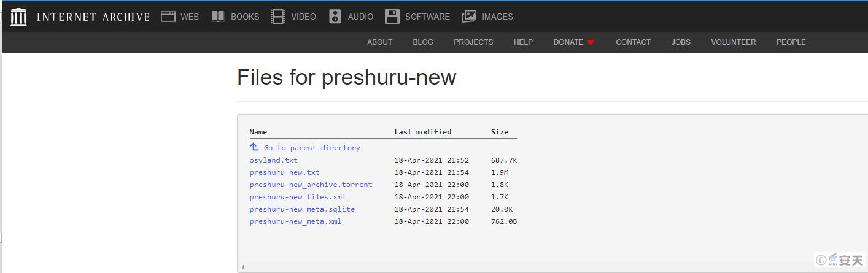The height and width of the screenshot is (273, 868).
Task: Click the horizontal scrollbar left arrow
Action: pos(242,267)
